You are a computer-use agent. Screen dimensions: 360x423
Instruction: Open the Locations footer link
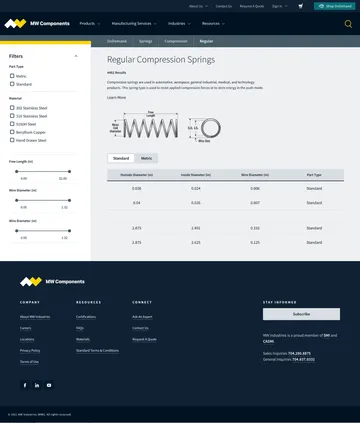click(27, 339)
